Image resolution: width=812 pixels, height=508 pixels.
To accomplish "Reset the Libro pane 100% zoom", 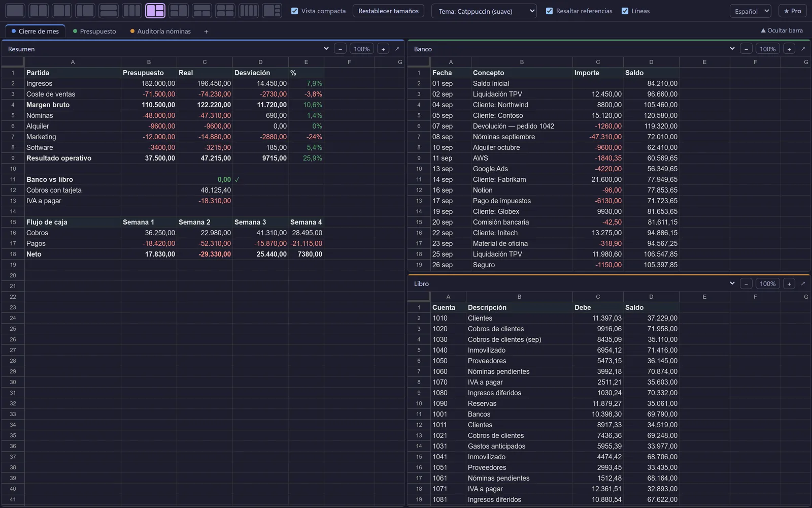I will (x=768, y=283).
